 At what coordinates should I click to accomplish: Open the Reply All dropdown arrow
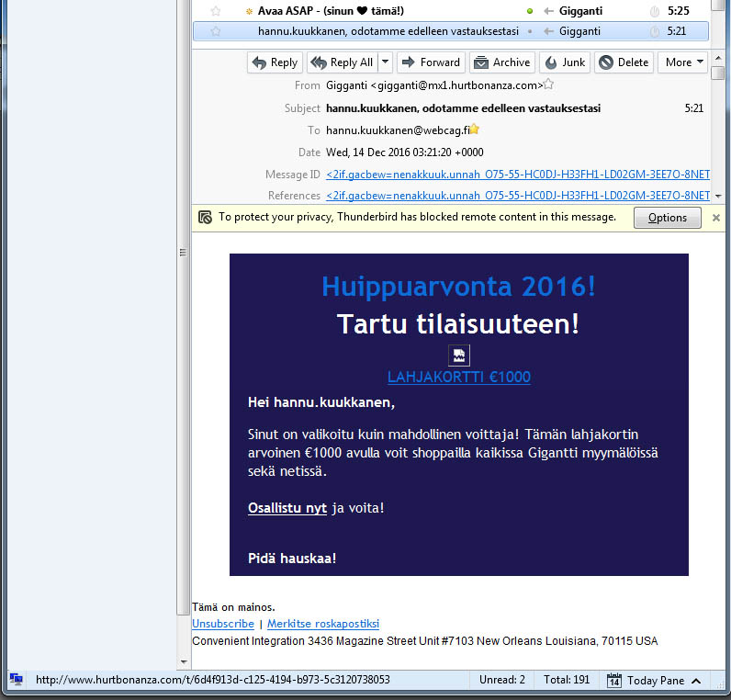point(386,62)
